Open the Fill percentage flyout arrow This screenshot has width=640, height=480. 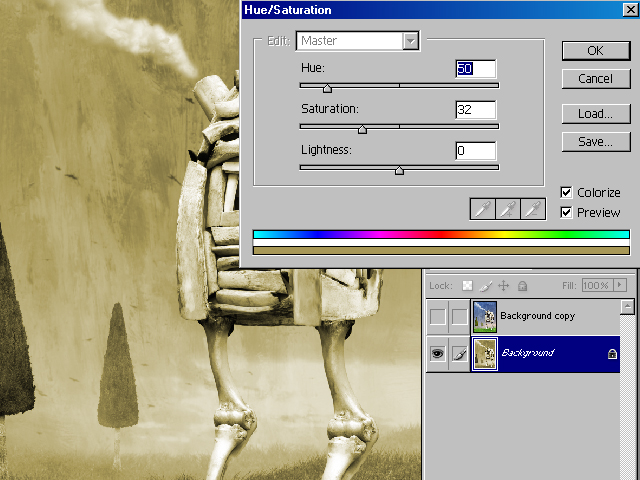click(x=619, y=286)
